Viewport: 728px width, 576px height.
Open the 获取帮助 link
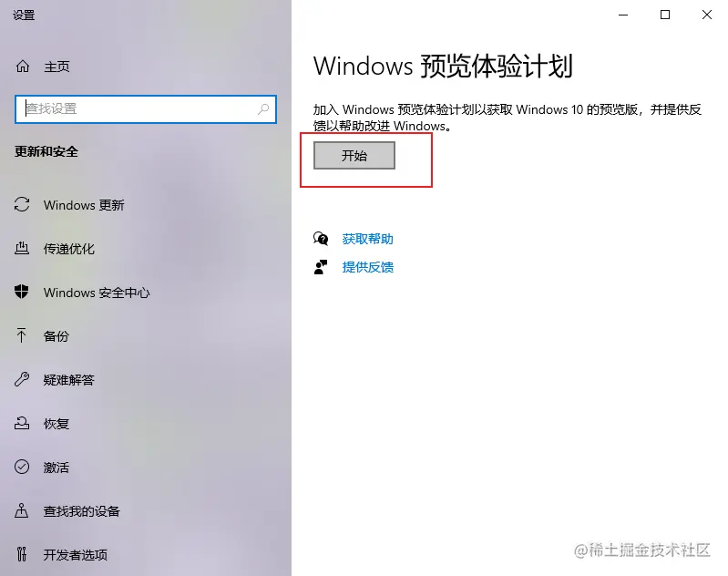(367, 239)
